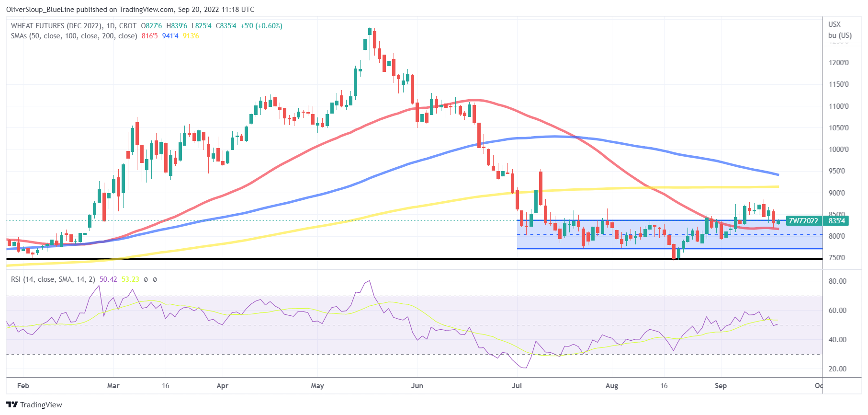The height and width of the screenshot is (415, 868).
Task: Click the 1100'0 price axis label
Action: pyautogui.click(x=839, y=106)
